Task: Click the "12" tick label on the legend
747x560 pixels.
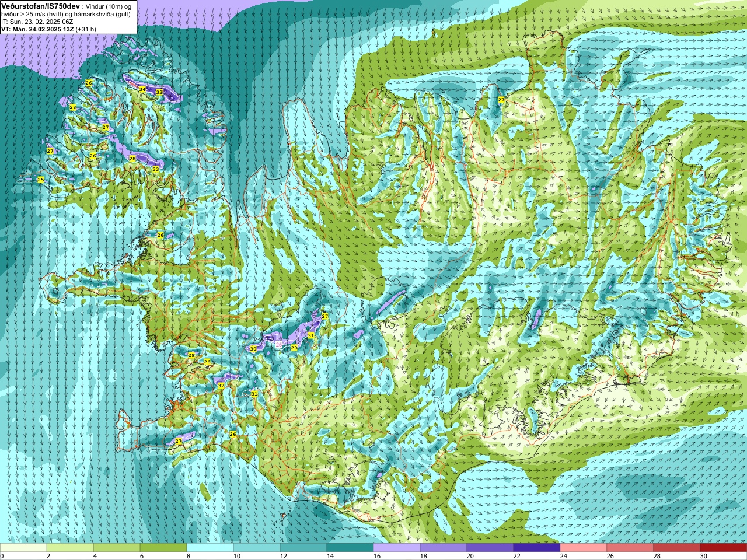Action: [284, 556]
